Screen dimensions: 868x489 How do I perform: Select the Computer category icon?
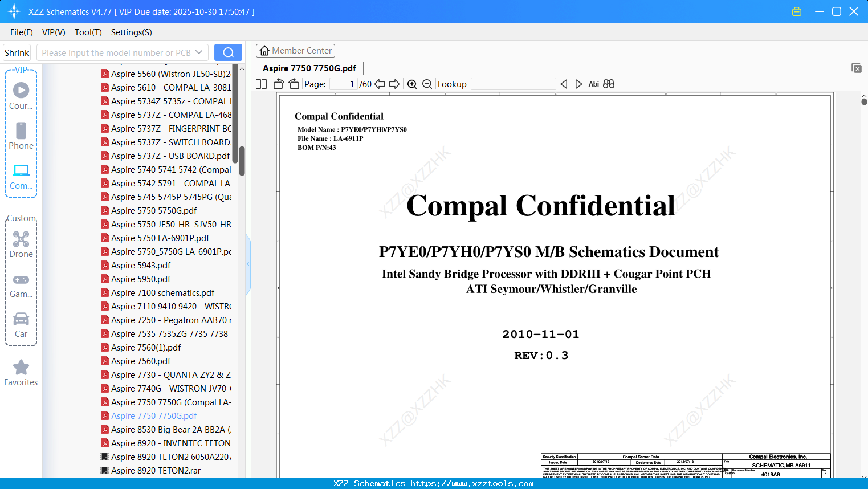[x=21, y=176]
